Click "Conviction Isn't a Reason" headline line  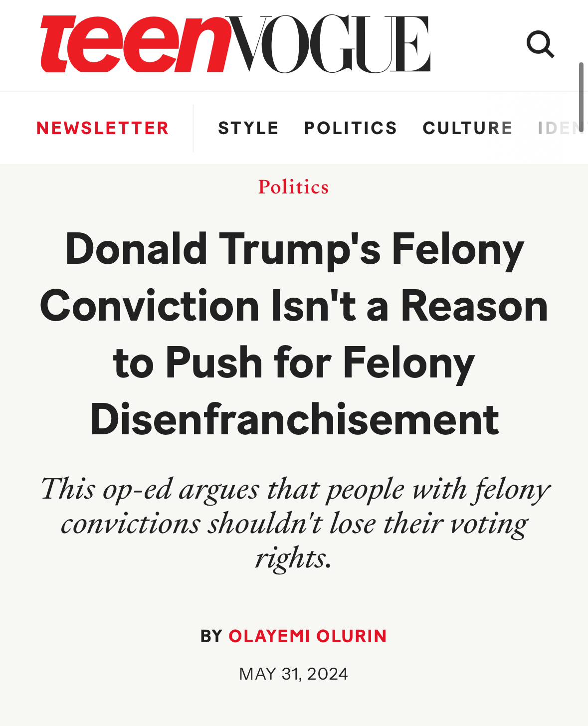click(294, 306)
